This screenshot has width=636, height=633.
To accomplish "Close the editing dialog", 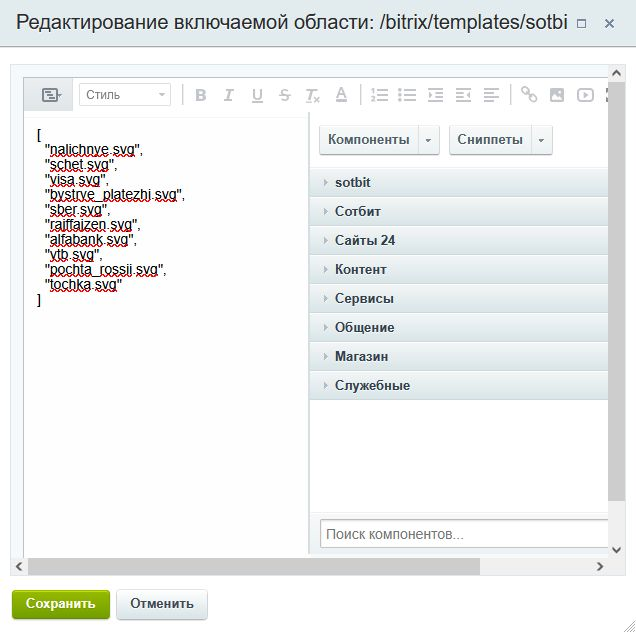I will point(609,24).
